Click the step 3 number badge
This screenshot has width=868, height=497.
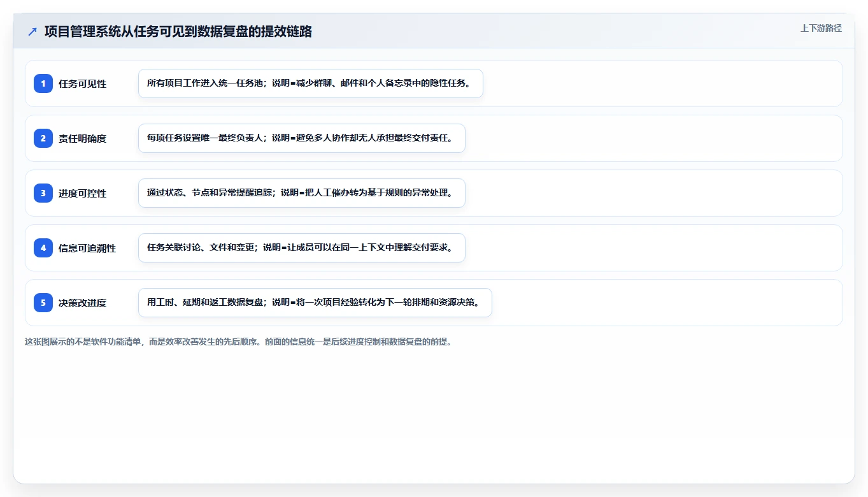click(43, 193)
